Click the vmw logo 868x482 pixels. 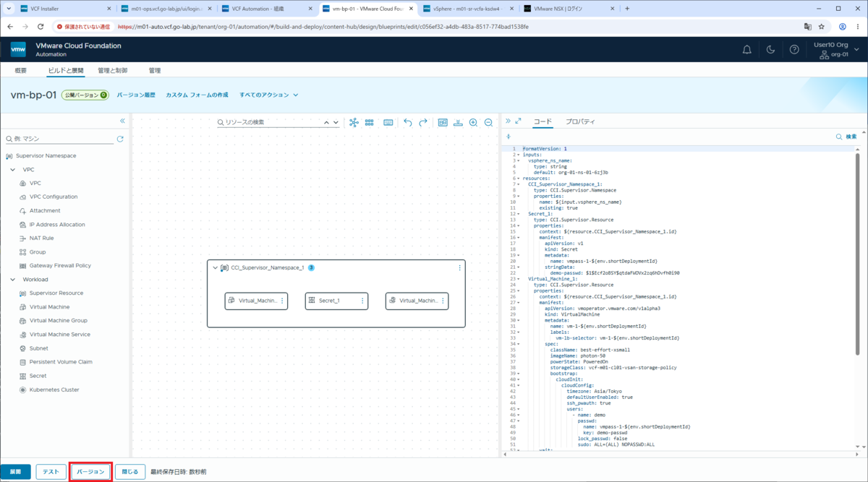click(x=18, y=50)
